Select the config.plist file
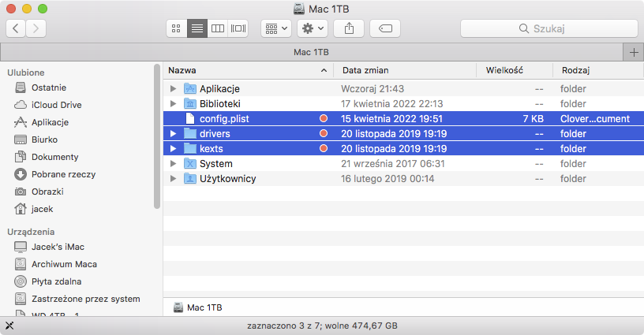 404,118
